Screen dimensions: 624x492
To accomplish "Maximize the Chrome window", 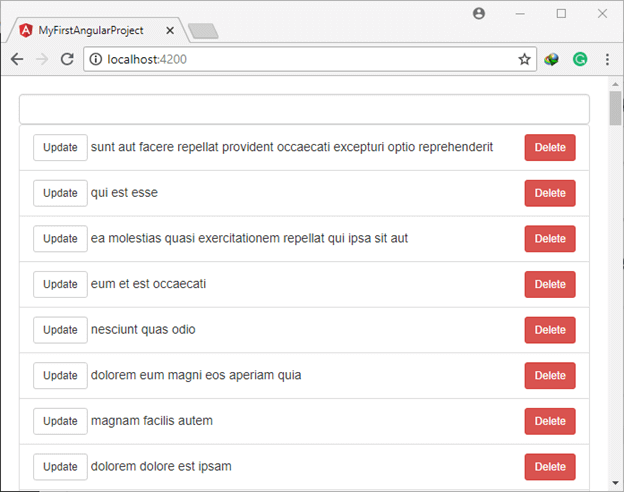I will [561, 14].
